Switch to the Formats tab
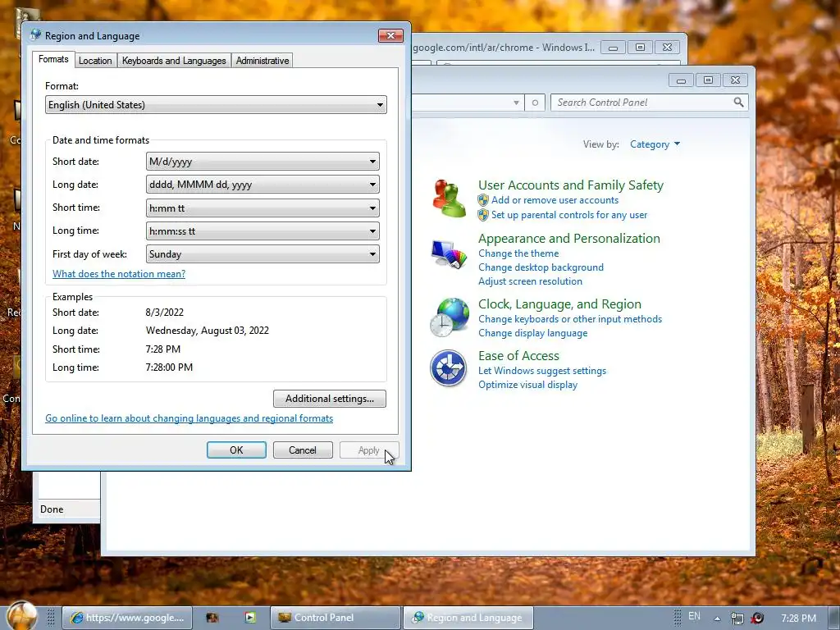 pos(53,59)
